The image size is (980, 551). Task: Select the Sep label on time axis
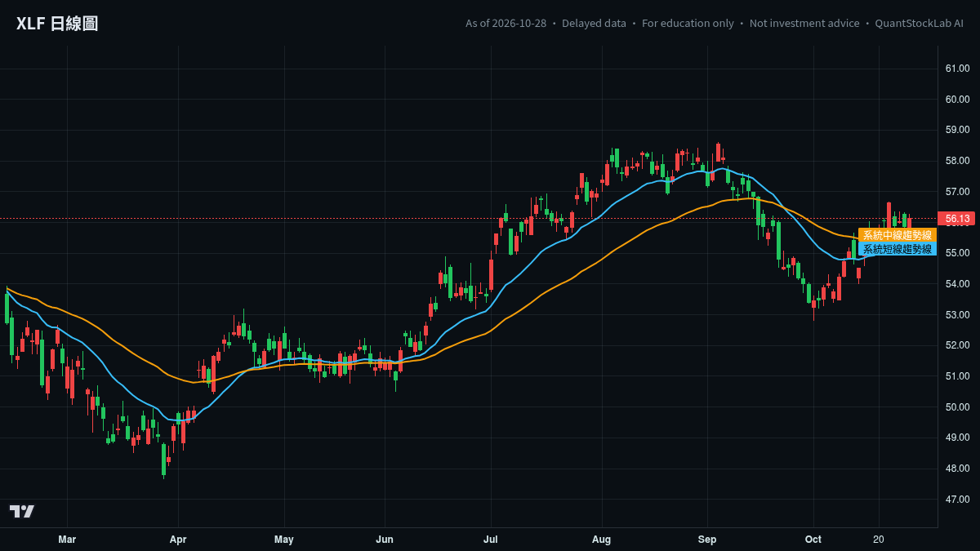707,540
